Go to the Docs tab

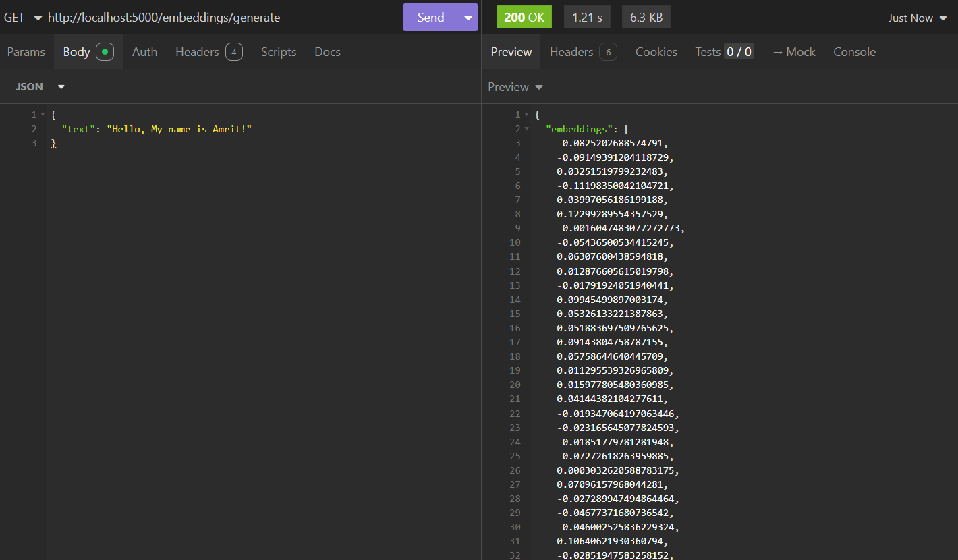click(327, 52)
